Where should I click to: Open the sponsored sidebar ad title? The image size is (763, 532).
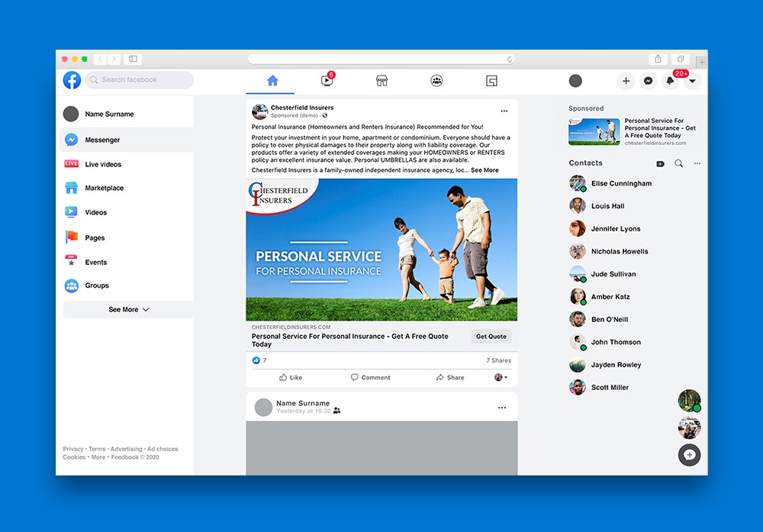coord(660,128)
